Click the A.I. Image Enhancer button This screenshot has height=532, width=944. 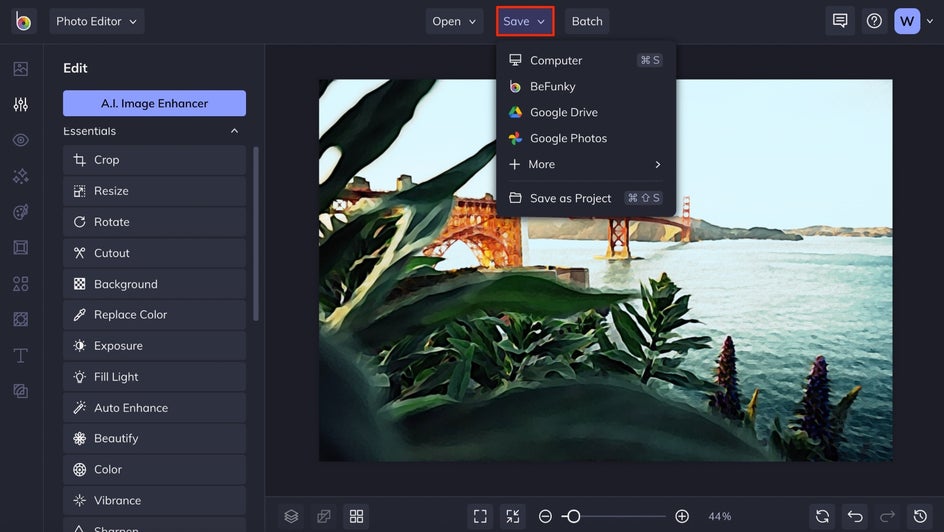click(154, 103)
